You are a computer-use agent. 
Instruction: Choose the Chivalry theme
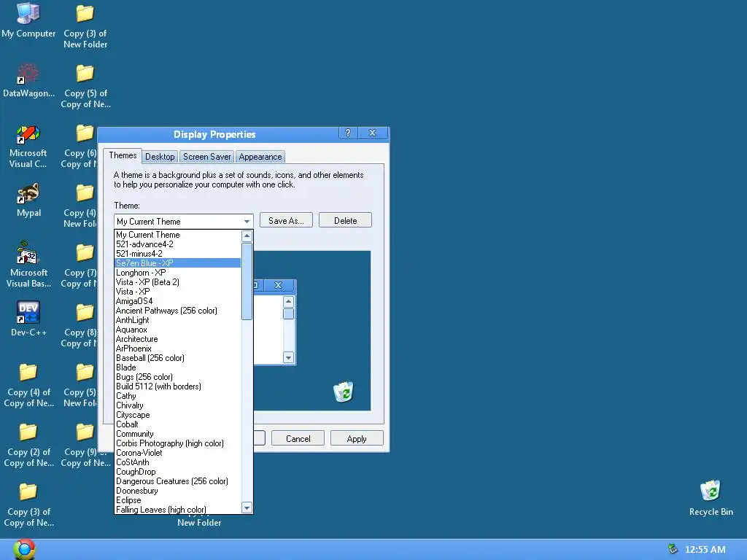tap(178, 405)
